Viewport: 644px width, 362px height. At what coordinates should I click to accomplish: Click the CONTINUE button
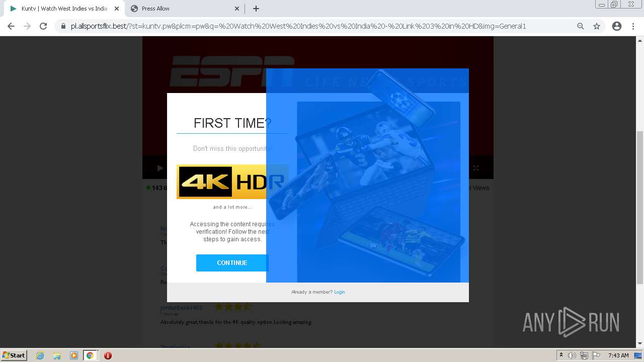coord(232,263)
